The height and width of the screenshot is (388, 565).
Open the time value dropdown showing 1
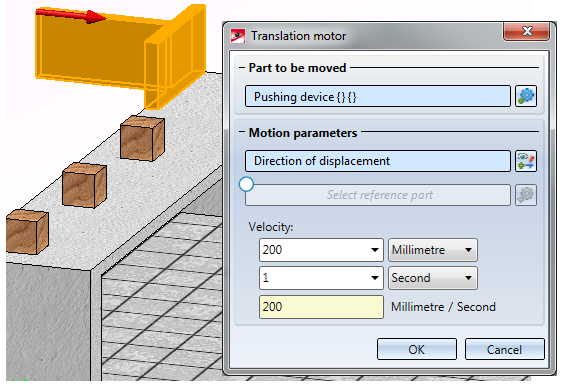tap(375, 278)
